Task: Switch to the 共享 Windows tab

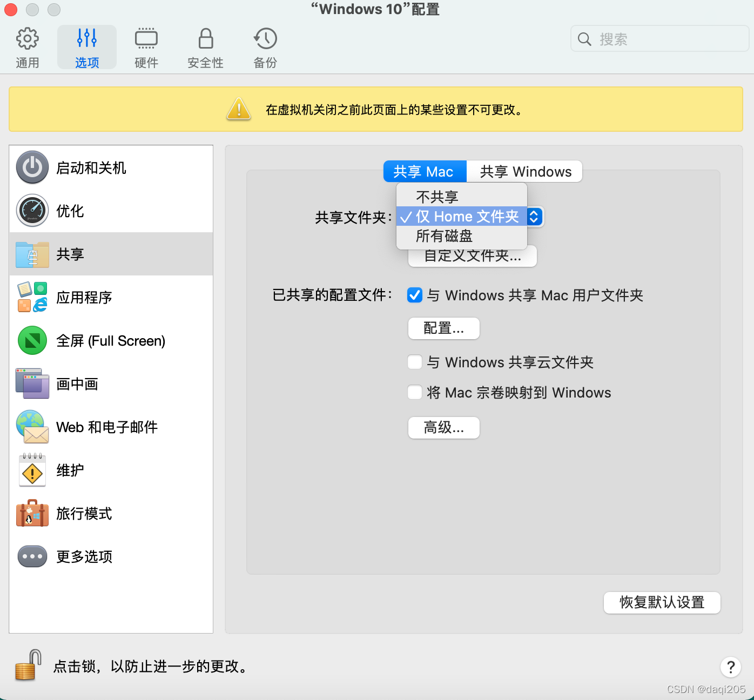Action: pyautogui.click(x=525, y=172)
